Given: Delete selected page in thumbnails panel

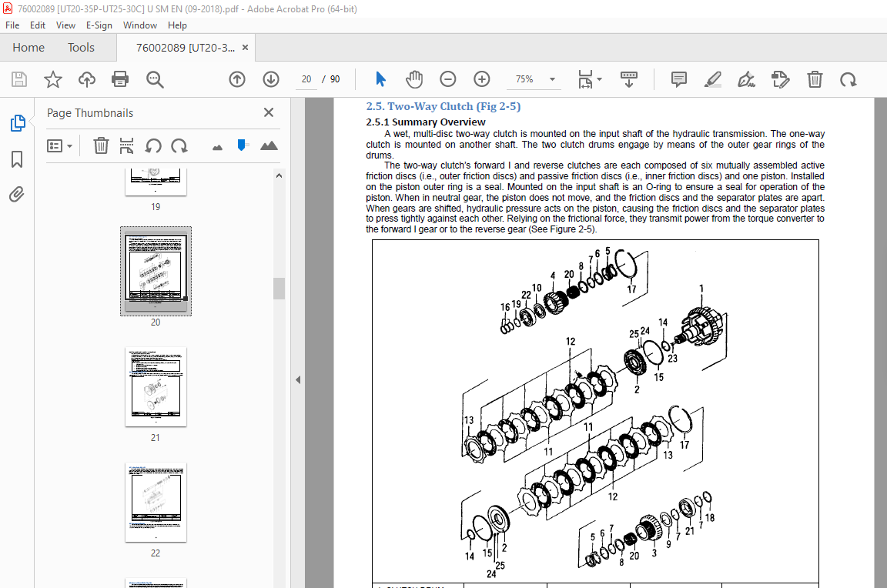Looking at the screenshot, I should (x=101, y=146).
